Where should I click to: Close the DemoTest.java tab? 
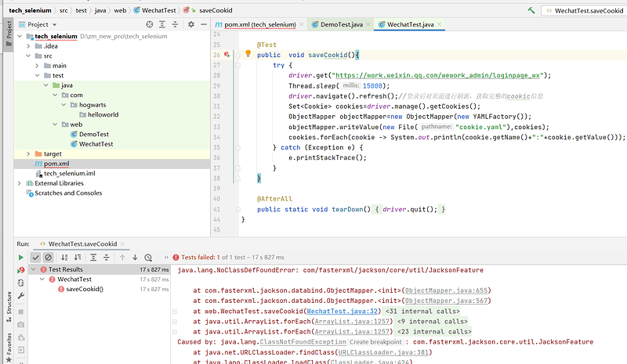click(x=368, y=24)
